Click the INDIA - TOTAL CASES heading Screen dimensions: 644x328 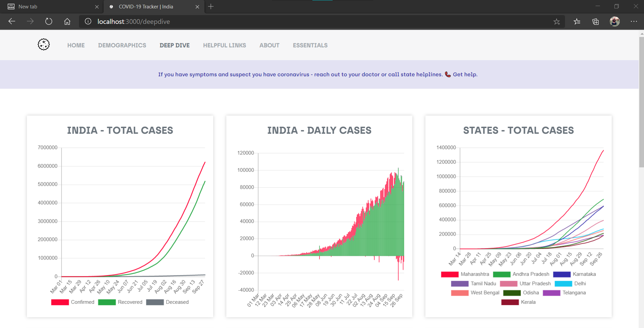[x=120, y=130]
